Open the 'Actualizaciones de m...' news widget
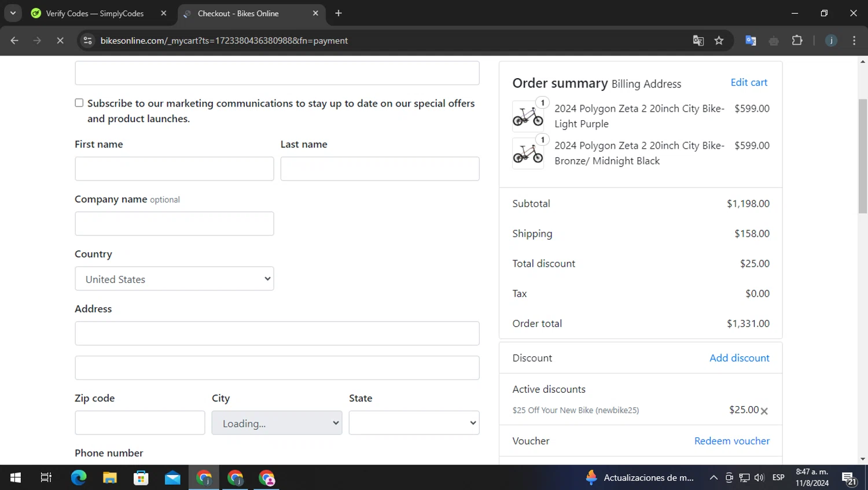 640,477
